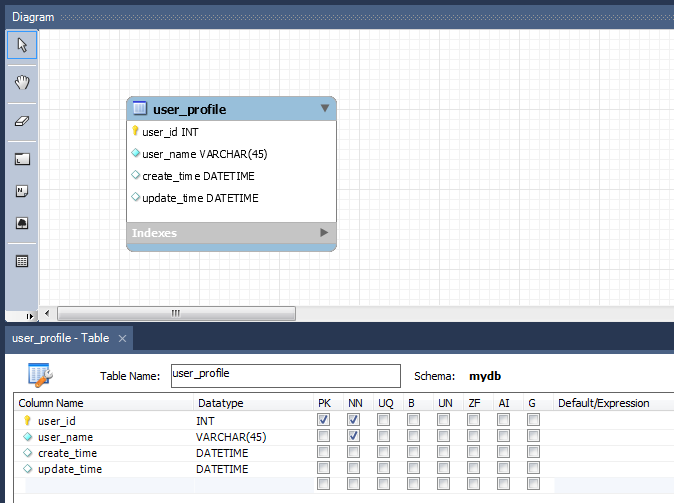Uncheck PK for the user_id column
The width and height of the screenshot is (674, 503).
click(323, 421)
